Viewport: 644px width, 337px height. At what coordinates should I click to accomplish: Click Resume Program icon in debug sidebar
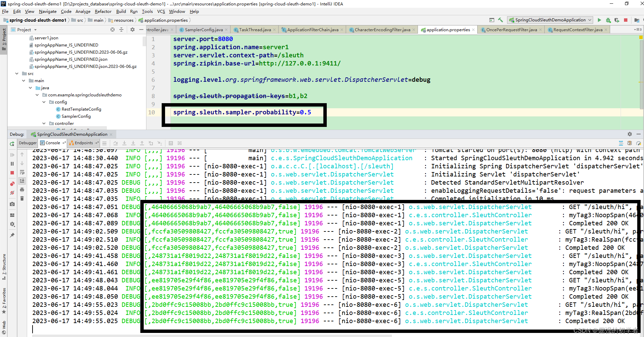pos(12,155)
